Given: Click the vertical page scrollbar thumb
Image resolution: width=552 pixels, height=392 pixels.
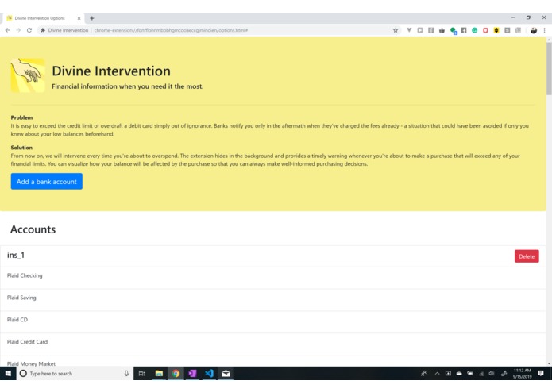Looking at the screenshot, I should pyautogui.click(x=549, y=69).
